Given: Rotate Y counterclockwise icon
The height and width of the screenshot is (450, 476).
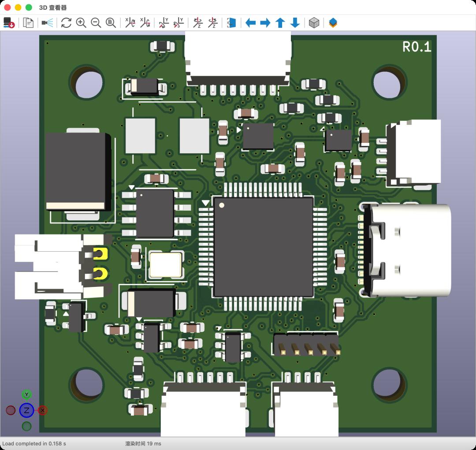Looking at the screenshot, I should pyautogui.click(x=178, y=23).
